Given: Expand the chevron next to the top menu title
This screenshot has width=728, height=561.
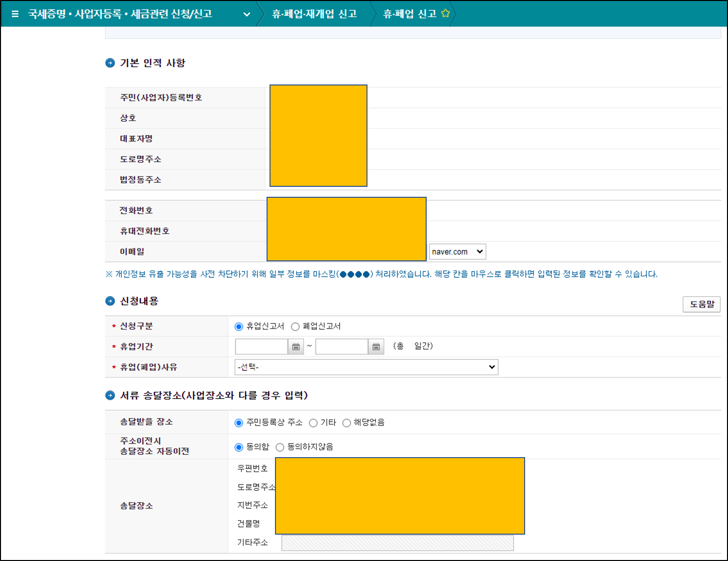Looking at the screenshot, I should point(247,14).
